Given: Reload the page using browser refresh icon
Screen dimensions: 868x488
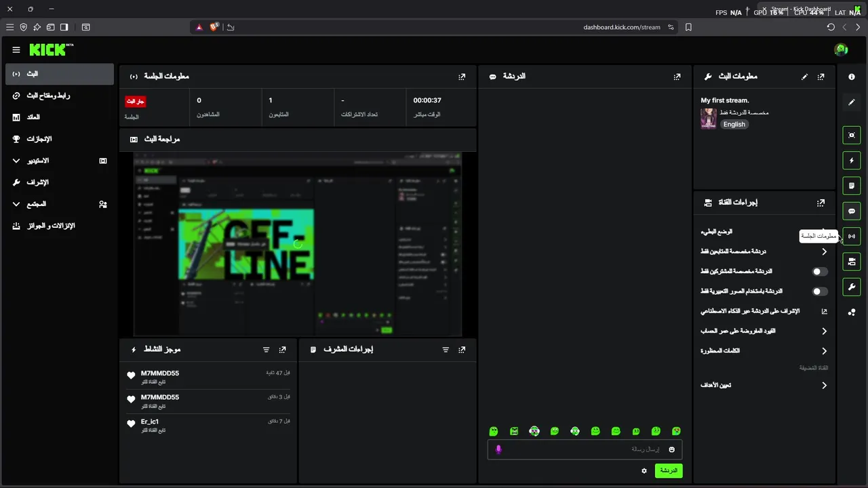Looking at the screenshot, I should [831, 27].
